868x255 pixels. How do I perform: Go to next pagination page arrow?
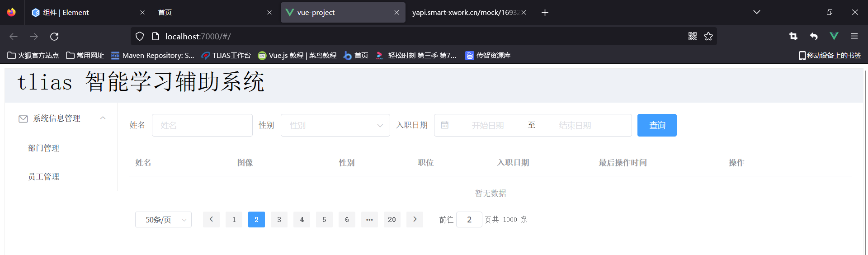tap(415, 219)
